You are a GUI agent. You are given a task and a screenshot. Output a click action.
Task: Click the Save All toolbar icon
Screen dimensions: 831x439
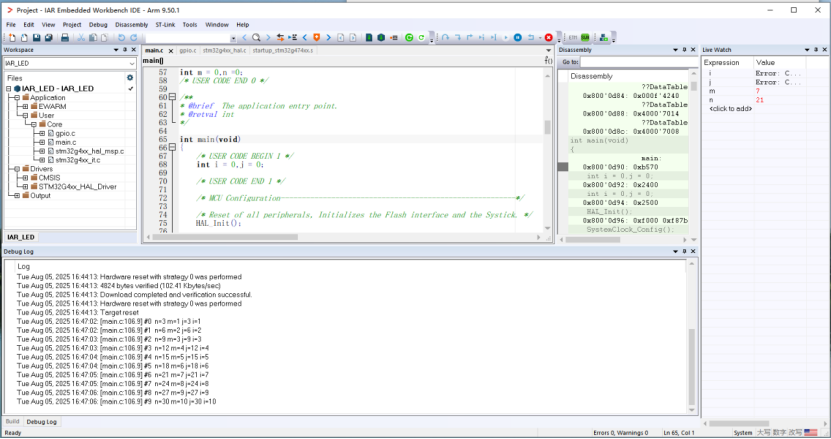click(49, 38)
